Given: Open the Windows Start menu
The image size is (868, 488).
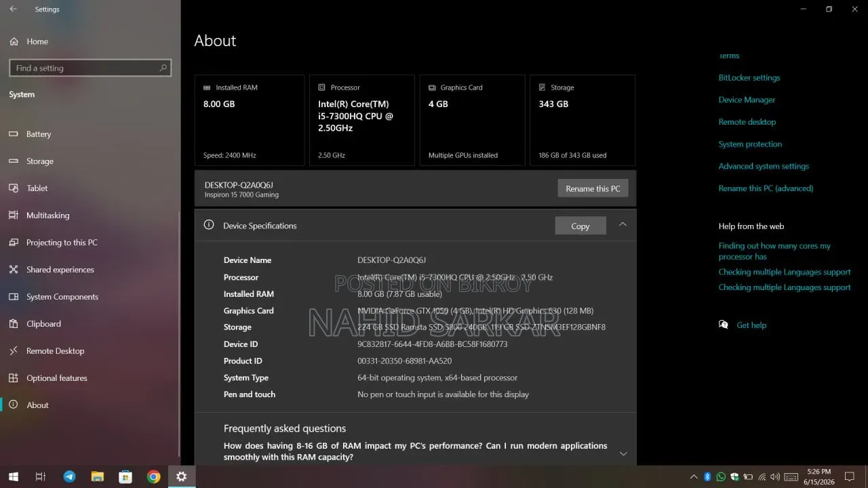Looking at the screenshot, I should point(13,476).
